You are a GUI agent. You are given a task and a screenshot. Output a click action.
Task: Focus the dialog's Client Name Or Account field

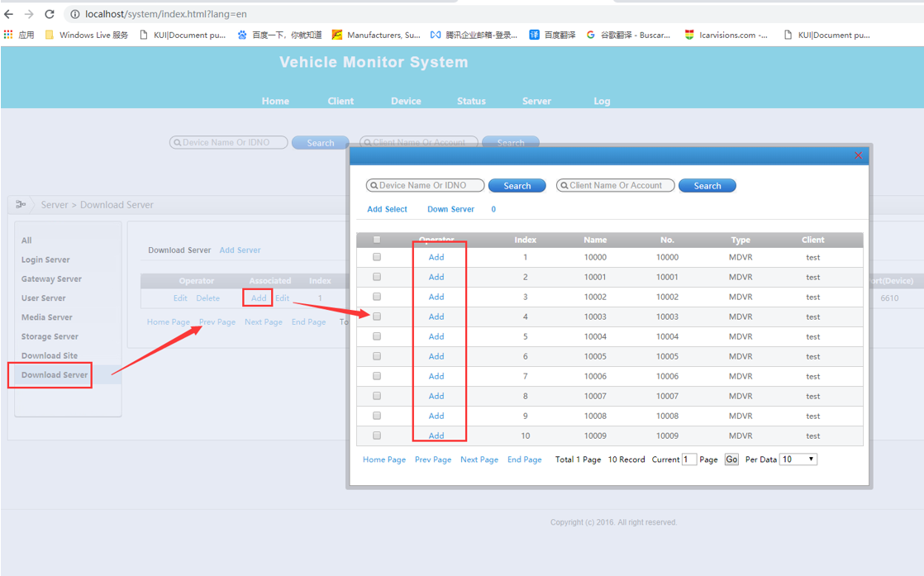coord(615,185)
